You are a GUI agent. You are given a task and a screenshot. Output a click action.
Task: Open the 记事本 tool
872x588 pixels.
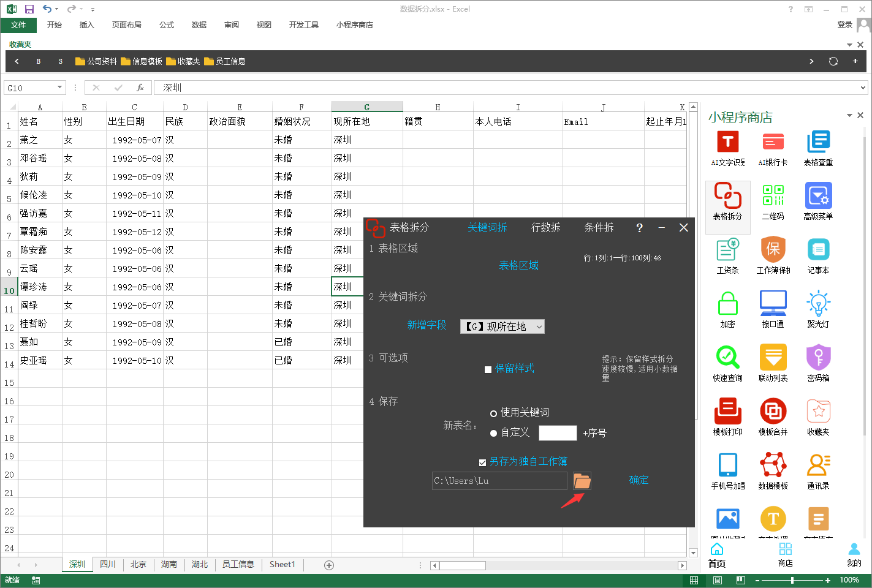tap(818, 256)
